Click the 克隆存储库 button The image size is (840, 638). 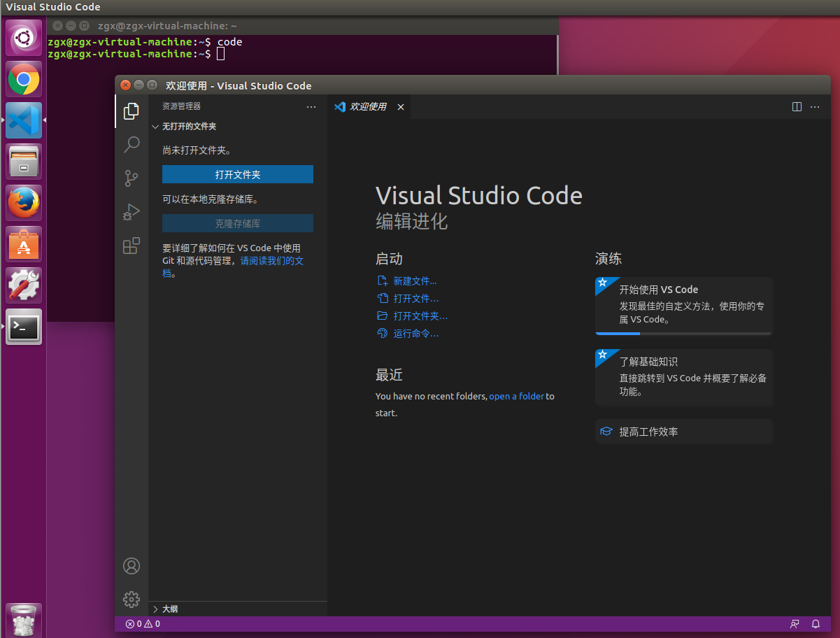(x=238, y=224)
